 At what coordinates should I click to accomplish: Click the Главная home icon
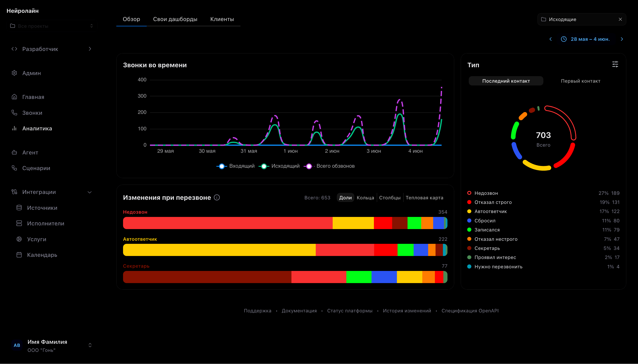click(14, 97)
